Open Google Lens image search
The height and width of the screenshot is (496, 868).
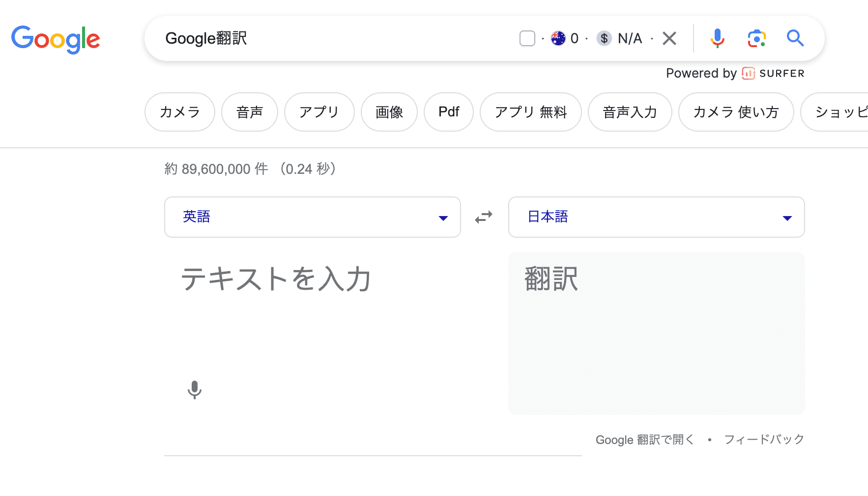tap(757, 38)
